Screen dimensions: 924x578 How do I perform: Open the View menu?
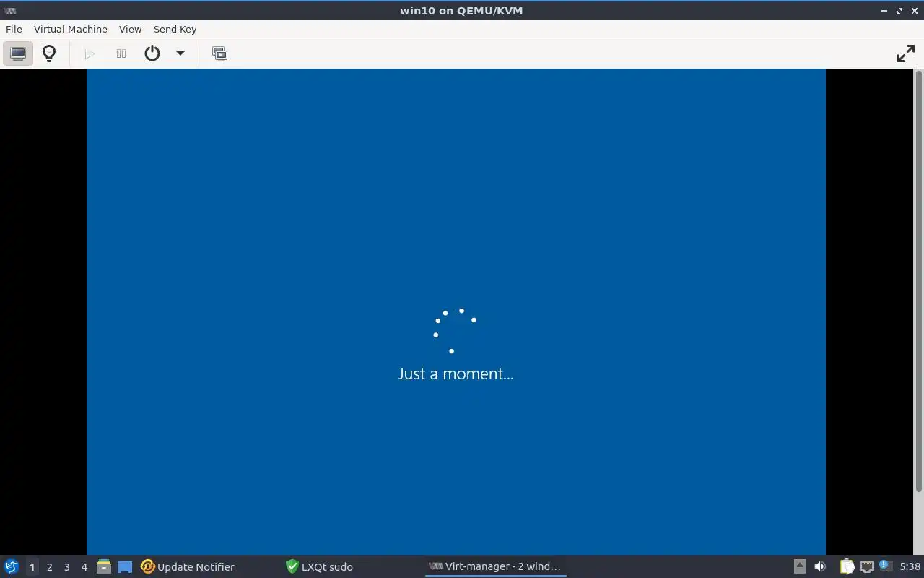(x=130, y=29)
